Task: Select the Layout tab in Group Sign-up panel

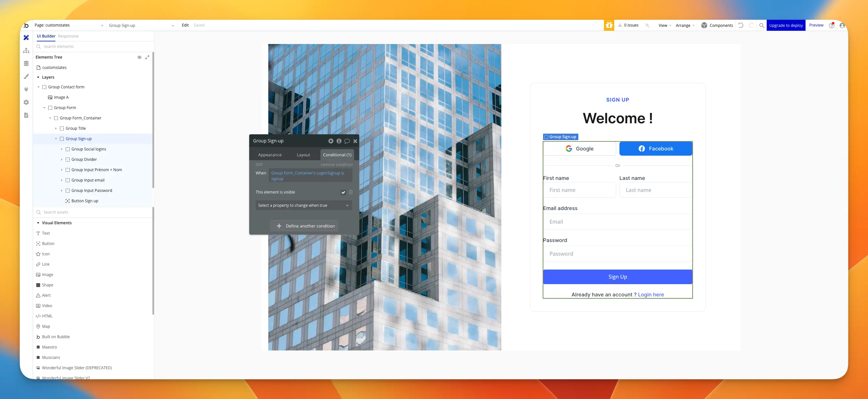Action: tap(303, 154)
